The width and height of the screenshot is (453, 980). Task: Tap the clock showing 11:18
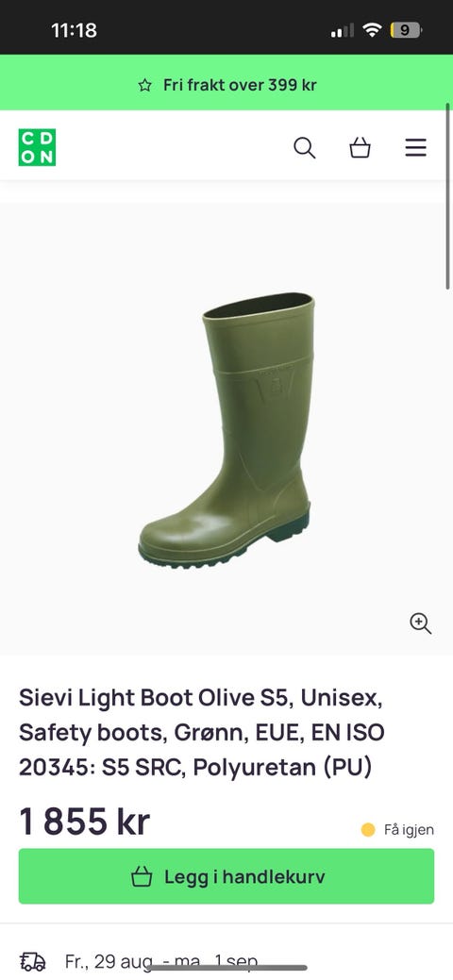click(74, 30)
